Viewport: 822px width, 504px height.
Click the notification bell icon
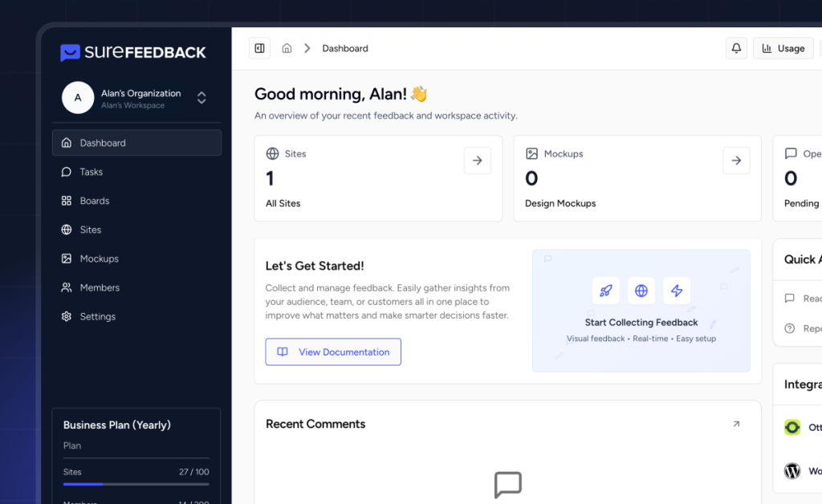tap(736, 48)
